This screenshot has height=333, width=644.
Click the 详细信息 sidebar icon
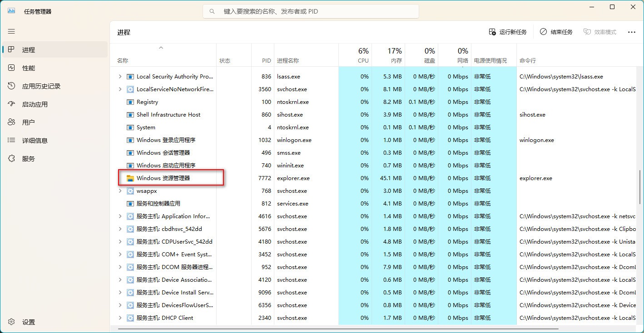tap(12, 140)
